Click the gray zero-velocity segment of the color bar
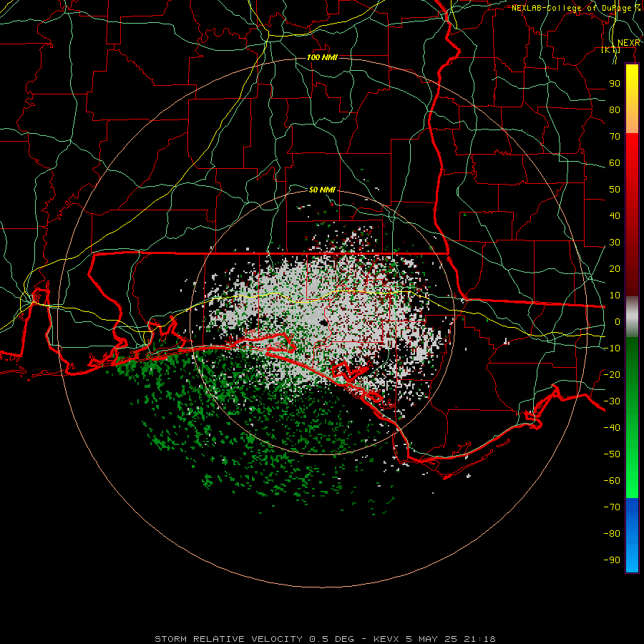 click(x=632, y=318)
